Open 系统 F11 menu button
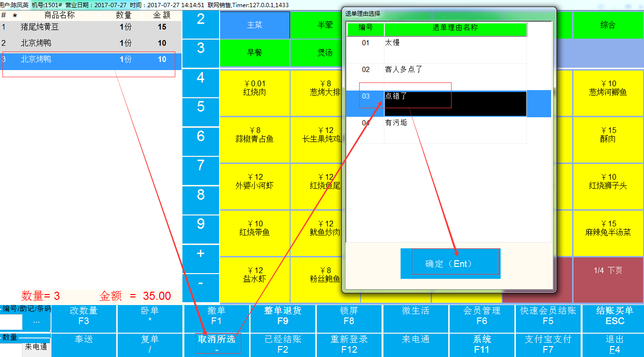 [482, 345]
